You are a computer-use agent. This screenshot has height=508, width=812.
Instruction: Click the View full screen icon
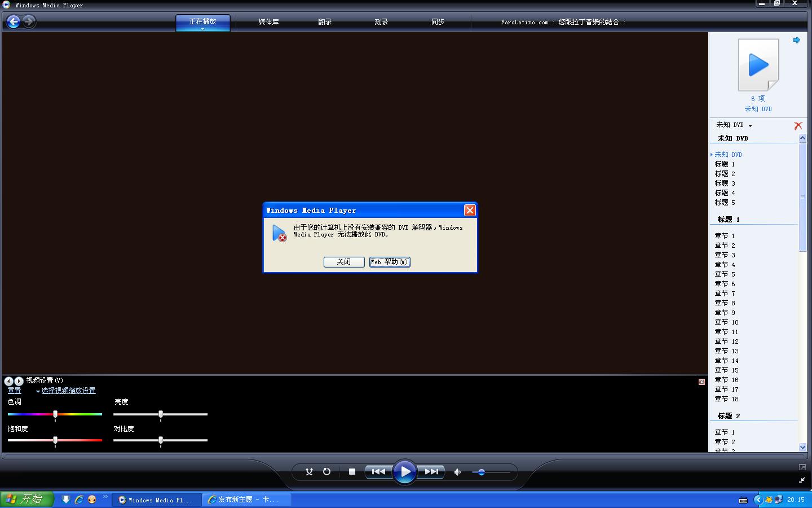(x=802, y=467)
